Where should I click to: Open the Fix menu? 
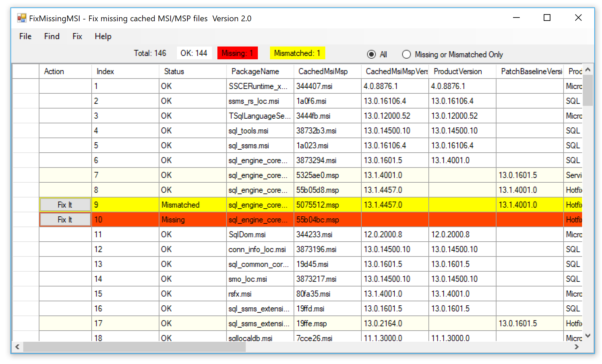point(77,36)
